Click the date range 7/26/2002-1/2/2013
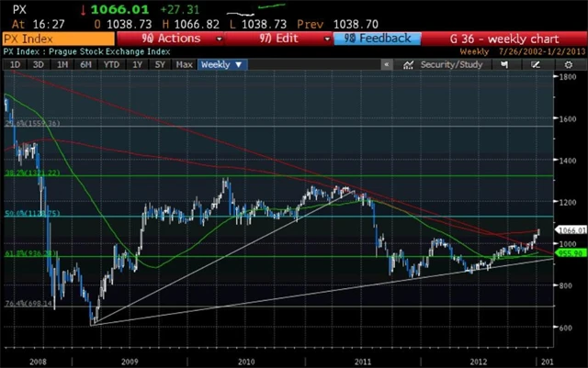 (542, 51)
